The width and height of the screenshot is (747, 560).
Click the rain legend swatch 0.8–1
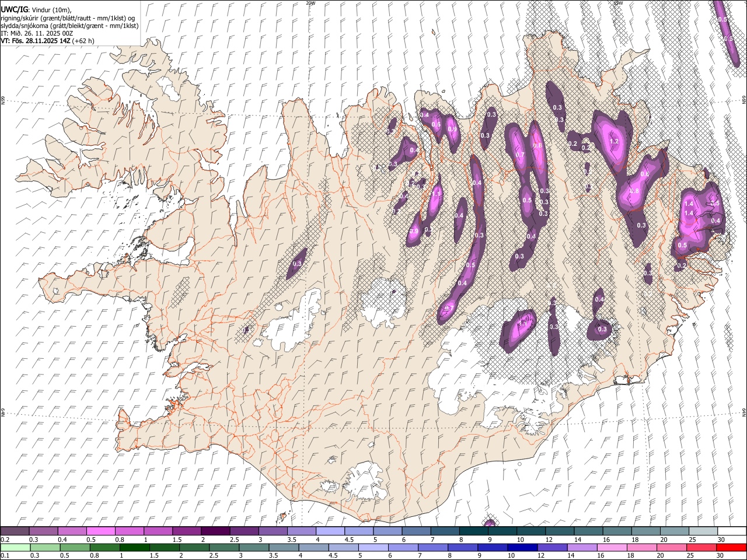[x=105, y=547]
